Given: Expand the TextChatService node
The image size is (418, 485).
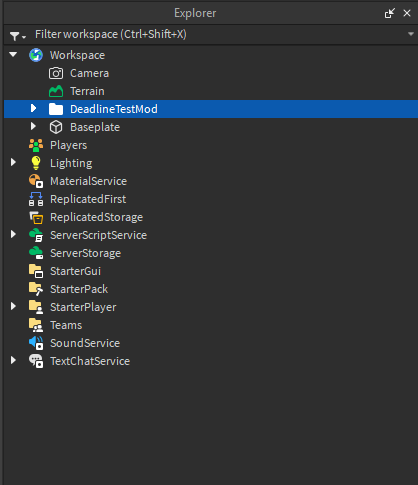Looking at the screenshot, I should [13, 360].
